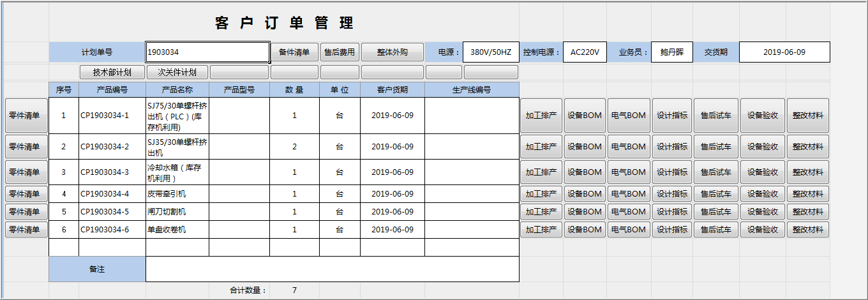Open 零件清单 for 皮带牵引机 row
868x300 pixels.
pyautogui.click(x=26, y=194)
